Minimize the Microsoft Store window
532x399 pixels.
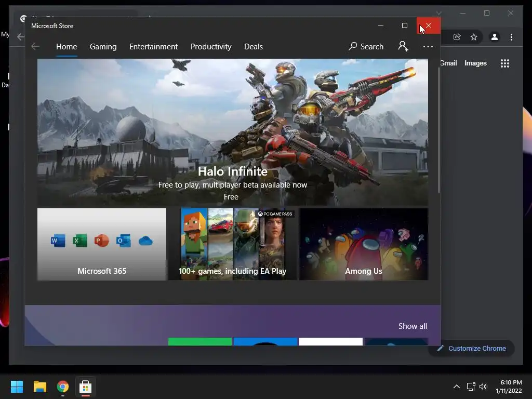(381, 25)
